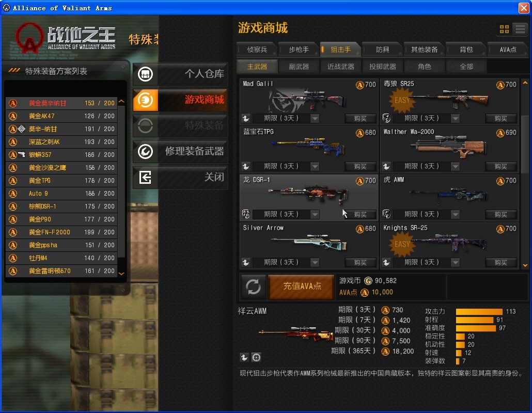Open the 背包 (backpack) tab
Image resolution: width=532 pixels, height=413 pixels.
click(466, 50)
